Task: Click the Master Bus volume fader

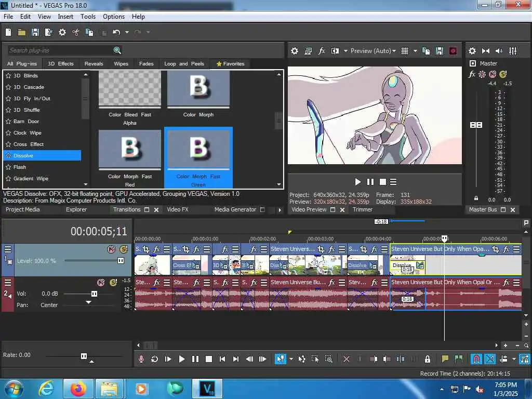Action: 476,125
